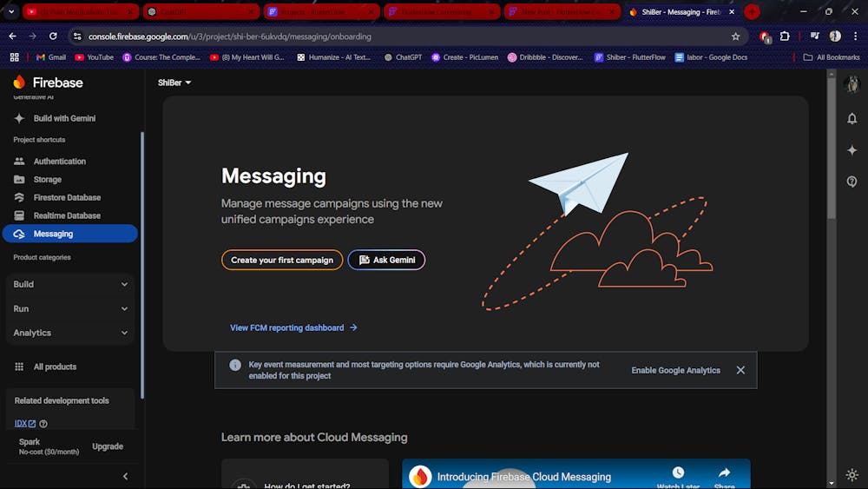Viewport: 868px width, 489px height.
Task: Open Dribbble - Discover bookmark
Action: (545, 57)
